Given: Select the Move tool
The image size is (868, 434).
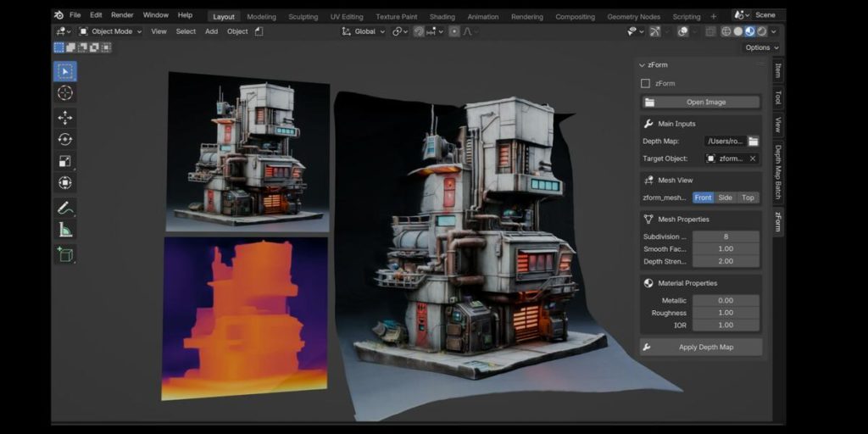Looking at the screenshot, I should pyautogui.click(x=65, y=118).
